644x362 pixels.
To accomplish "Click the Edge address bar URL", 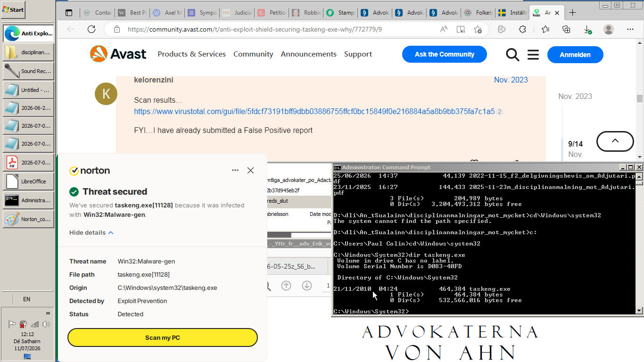I will point(255,29).
